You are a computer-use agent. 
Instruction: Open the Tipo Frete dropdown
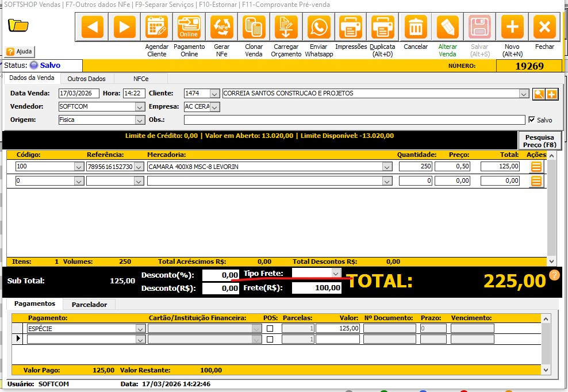(336, 273)
